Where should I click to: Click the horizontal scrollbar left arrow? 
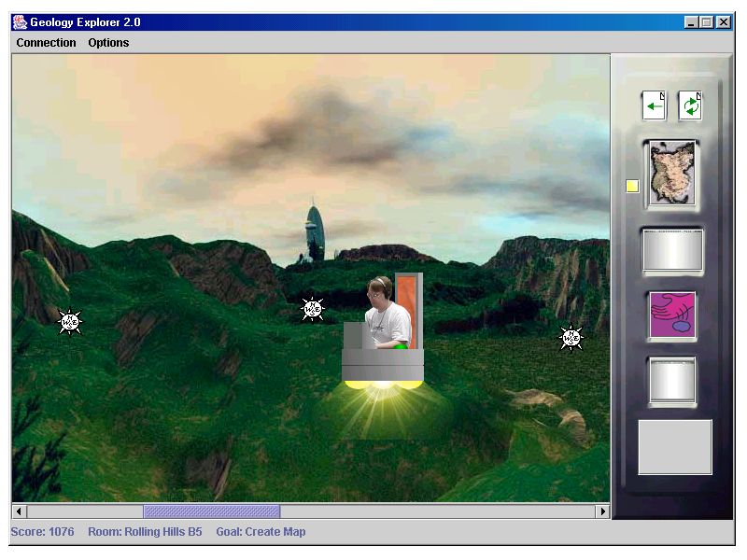tap(20, 511)
